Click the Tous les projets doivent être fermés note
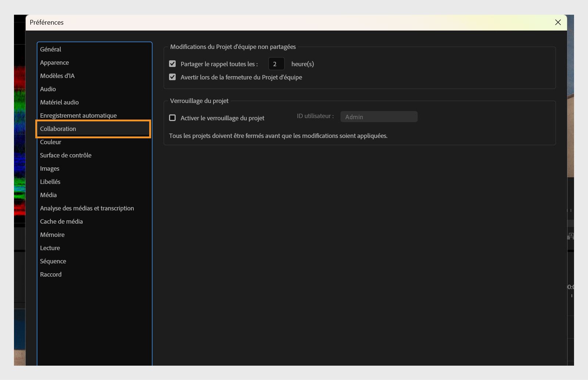Image resolution: width=588 pixels, height=380 pixels. coord(278,136)
